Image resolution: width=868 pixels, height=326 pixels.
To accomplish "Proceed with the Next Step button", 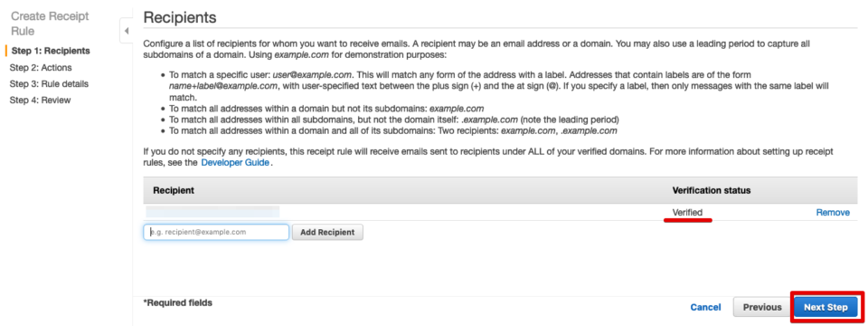I will tap(826, 307).
